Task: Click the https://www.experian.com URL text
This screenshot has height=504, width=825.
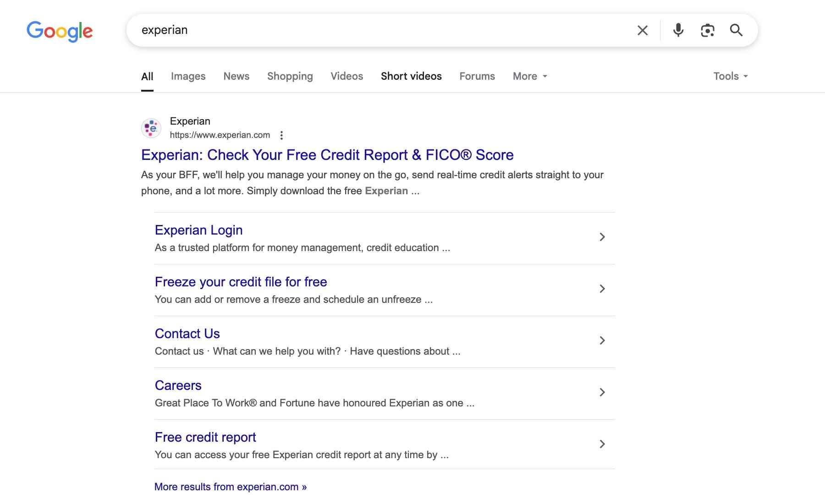Action: coord(220,135)
